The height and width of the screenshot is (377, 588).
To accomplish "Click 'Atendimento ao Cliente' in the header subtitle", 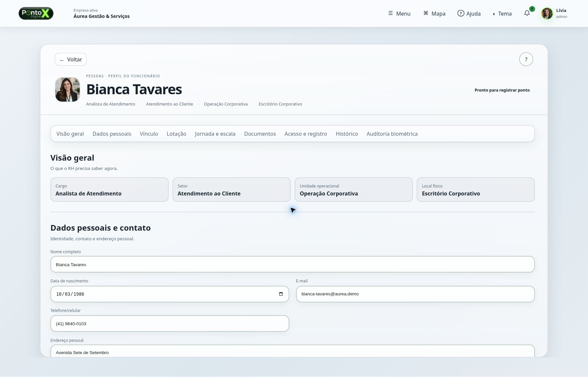I will coord(169,104).
